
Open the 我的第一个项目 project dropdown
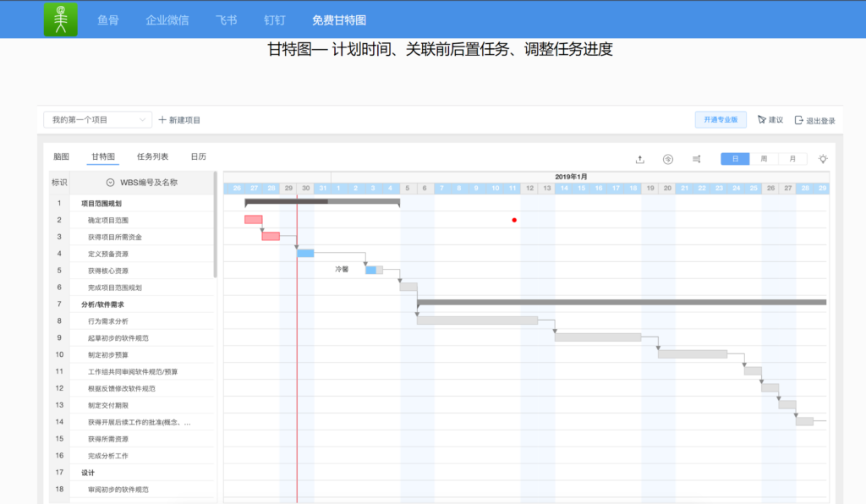(x=97, y=120)
